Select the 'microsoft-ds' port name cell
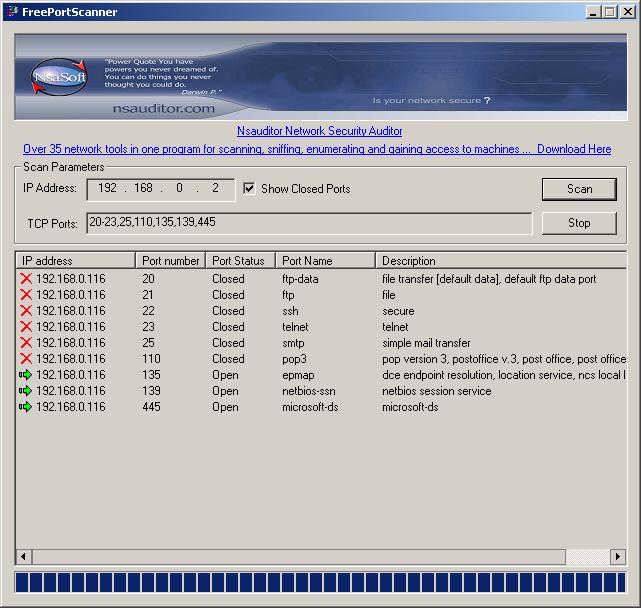Image resolution: width=641 pixels, height=608 pixels. pyautogui.click(x=310, y=407)
